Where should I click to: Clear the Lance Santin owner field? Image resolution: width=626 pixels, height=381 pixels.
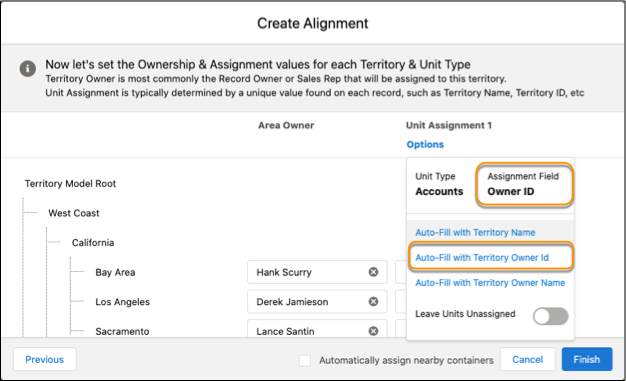373,331
